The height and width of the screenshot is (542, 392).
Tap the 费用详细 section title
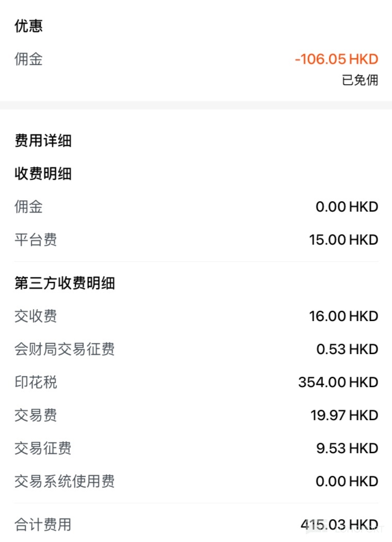(x=43, y=140)
